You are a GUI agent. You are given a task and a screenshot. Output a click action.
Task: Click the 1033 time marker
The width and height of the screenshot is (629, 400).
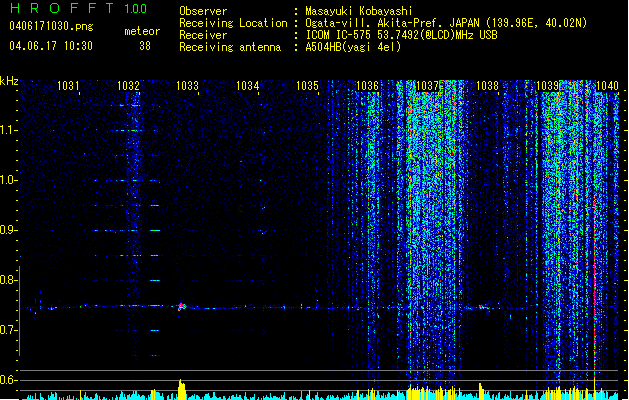click(188, 86)
